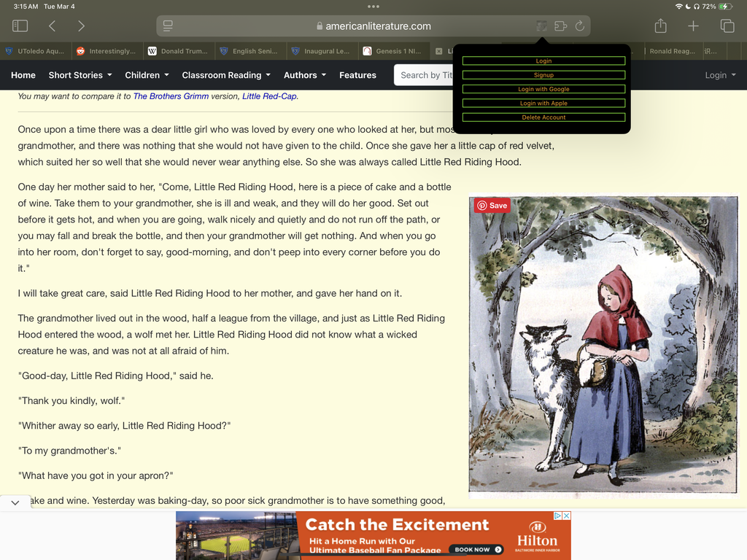Expand the Short Stories dropdown
The image size is (747, 560).
[80, 75]
